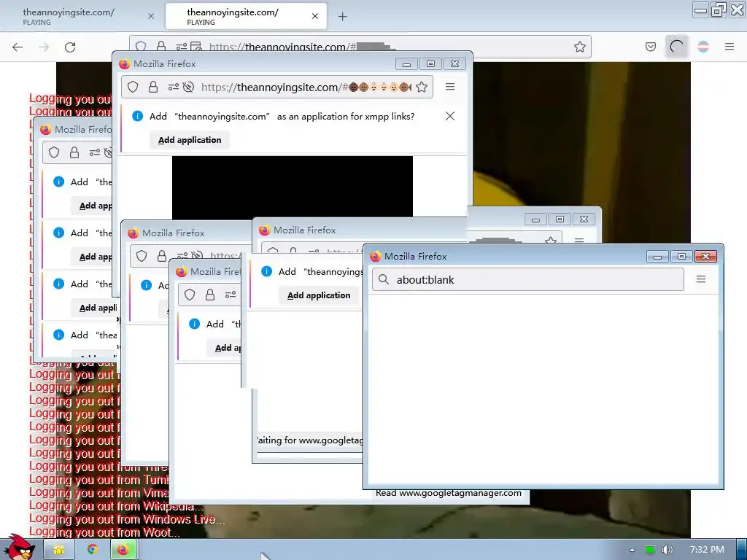Show hidden tray icons arrow
The height and width of the screenshot is (560, 747).
pos(632,550)
